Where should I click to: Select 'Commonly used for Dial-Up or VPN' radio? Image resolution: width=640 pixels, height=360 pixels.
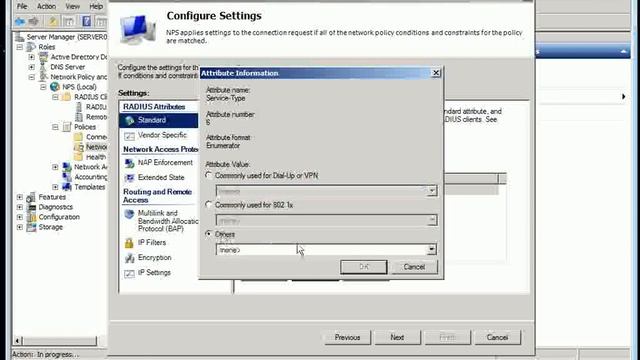(x=209, y=176)
